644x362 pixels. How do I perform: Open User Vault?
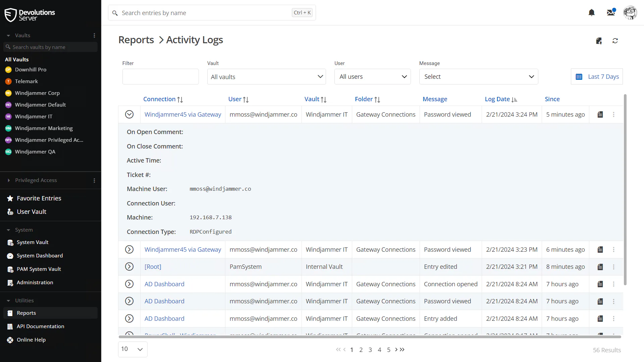tap(32, 212)
